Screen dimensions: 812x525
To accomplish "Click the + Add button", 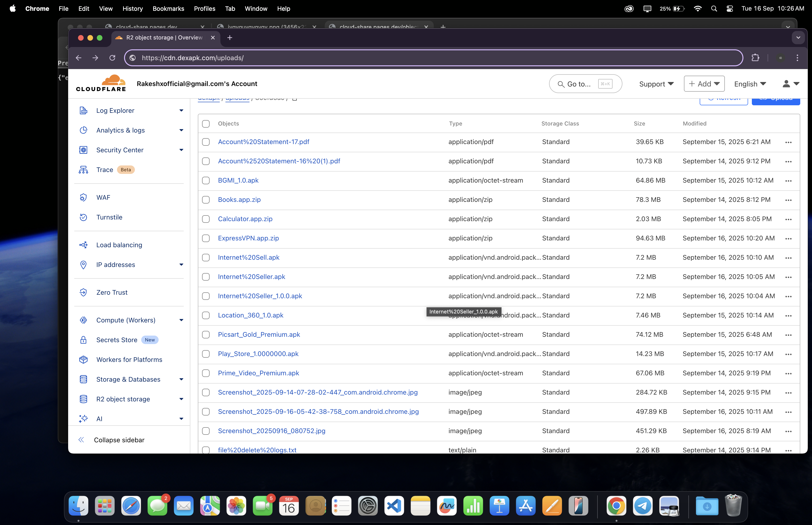I will click(704, 84).
